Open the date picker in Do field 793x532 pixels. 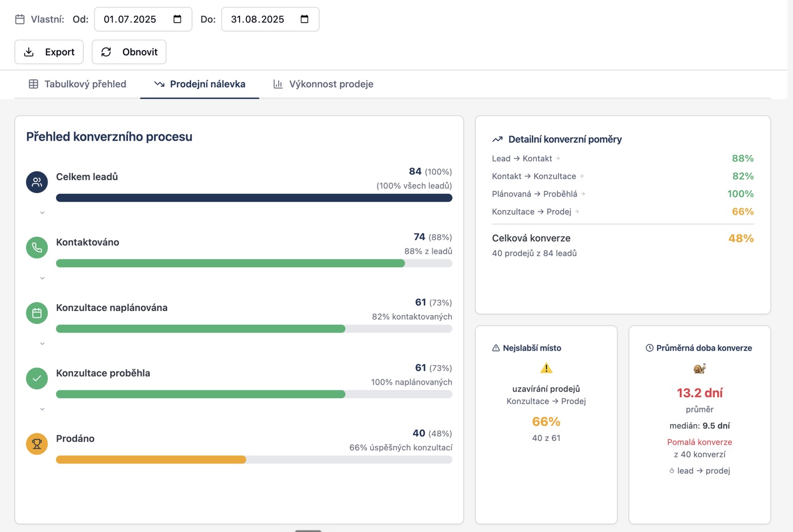[x=304, y=19]
